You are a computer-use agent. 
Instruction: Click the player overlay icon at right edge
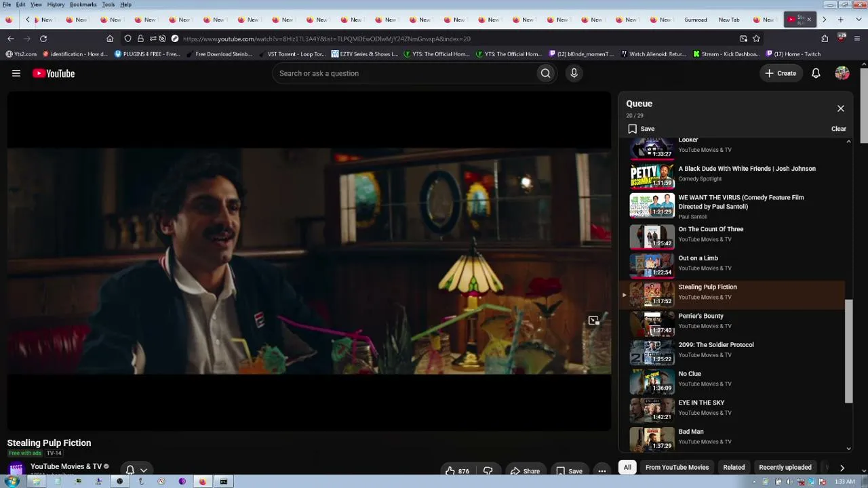593,321
